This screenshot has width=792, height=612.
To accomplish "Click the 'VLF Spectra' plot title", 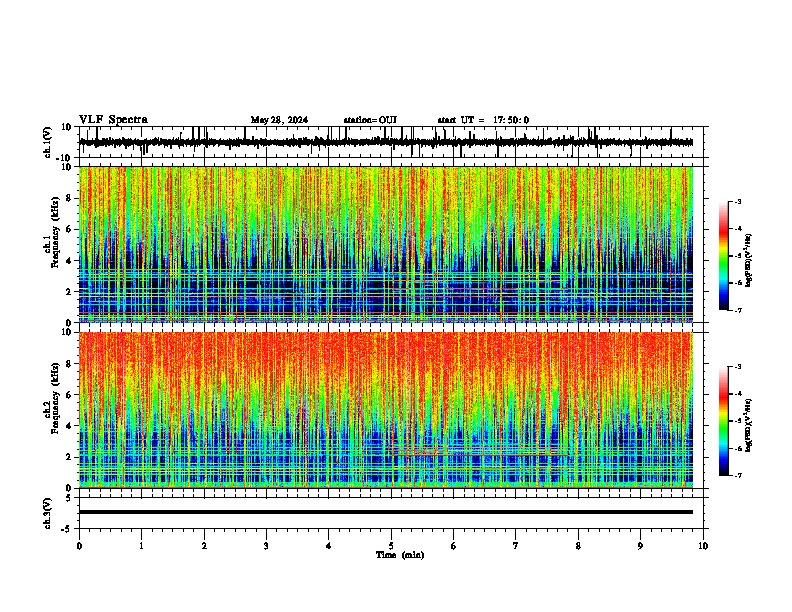I will pyautogui.click(x=113, y=120).
